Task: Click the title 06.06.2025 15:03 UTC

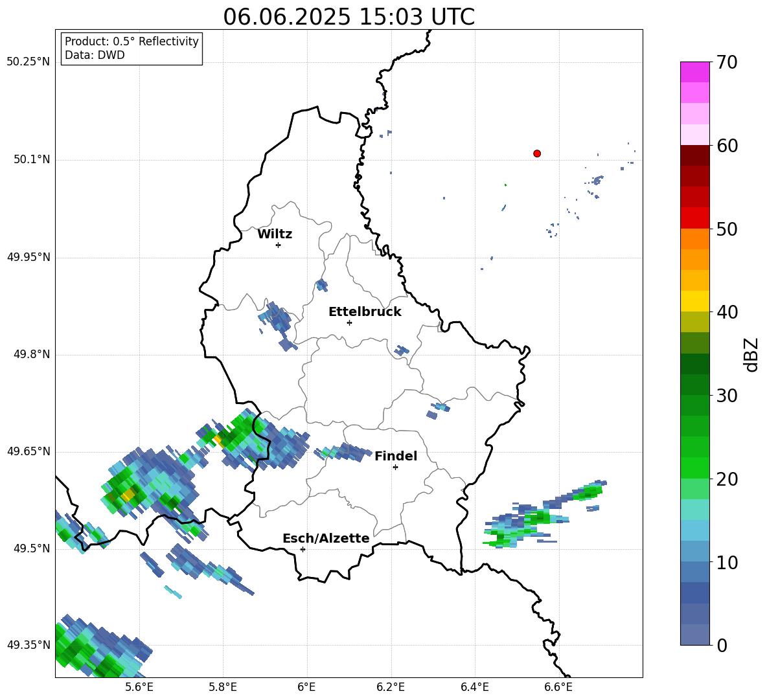Action: click(349, 17)
